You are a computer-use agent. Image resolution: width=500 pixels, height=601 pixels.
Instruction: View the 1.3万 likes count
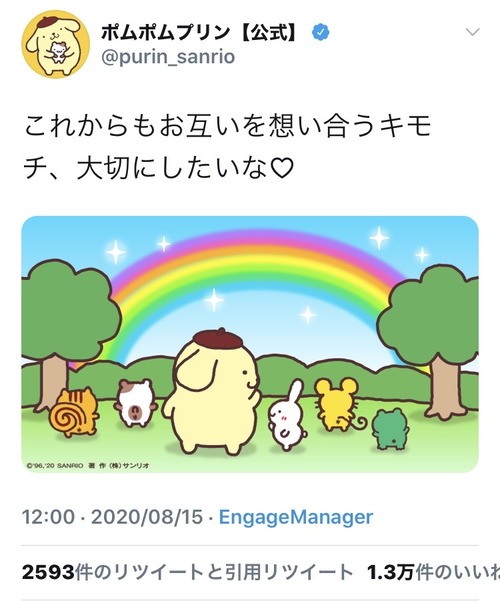click(x=433, y=573)
